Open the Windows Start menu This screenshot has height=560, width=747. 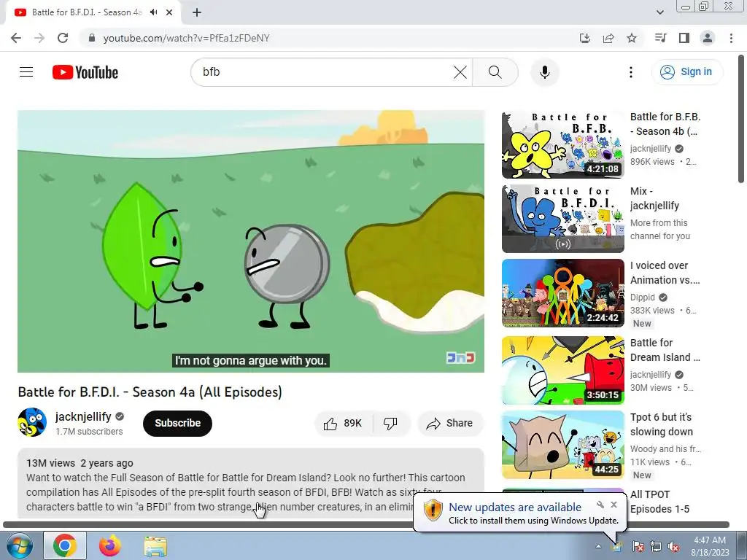[18, 545]
